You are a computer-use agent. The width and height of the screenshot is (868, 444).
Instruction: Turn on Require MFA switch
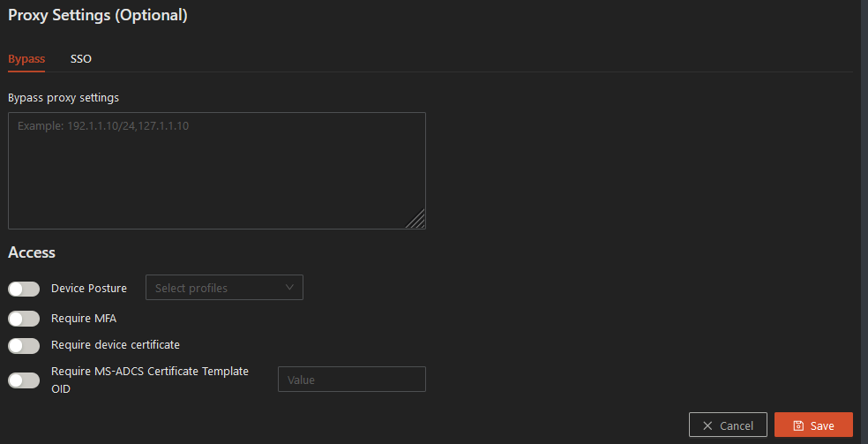point(24,319)
